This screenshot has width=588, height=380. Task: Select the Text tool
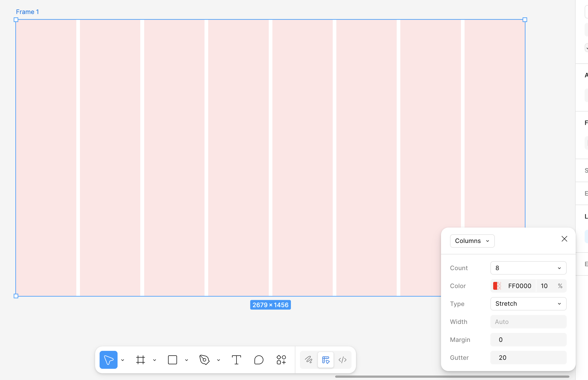236,360
